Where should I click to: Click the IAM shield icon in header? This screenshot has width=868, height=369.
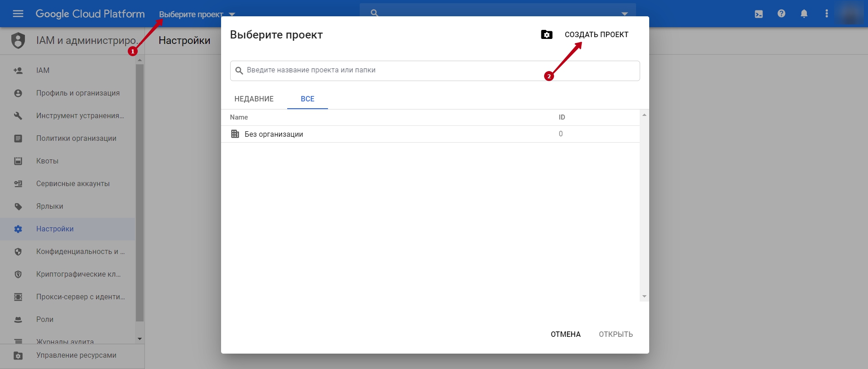point(18,41)
